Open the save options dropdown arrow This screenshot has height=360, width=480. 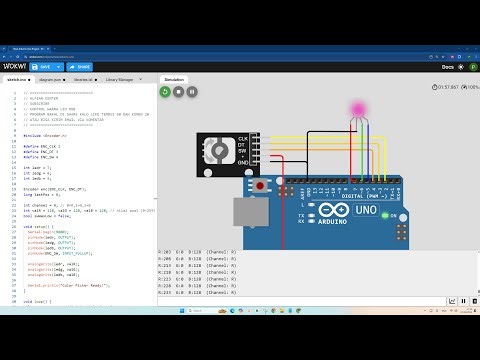tap(59, 67)
